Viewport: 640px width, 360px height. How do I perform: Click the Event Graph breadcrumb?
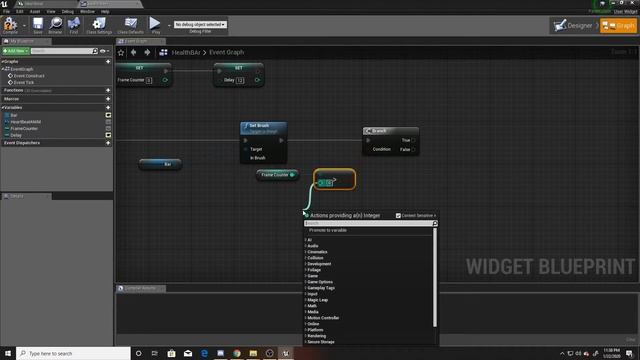click(227, 52)
